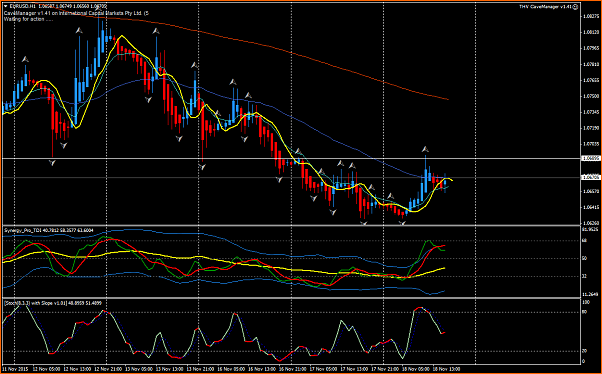Open the chart dropdown arrow beside EURUSD,H1
Viewport: 602px width, 374px height.
coord(6,7)
